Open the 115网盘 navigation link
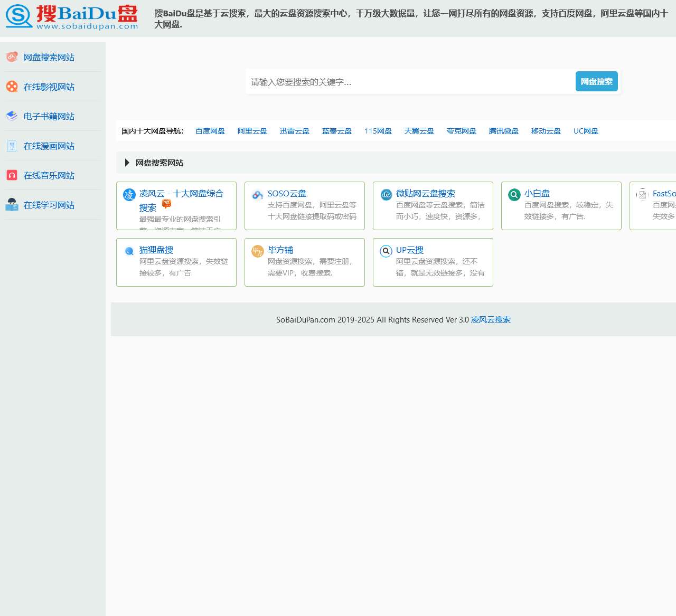676x616 pixels. tap(378, 131)
